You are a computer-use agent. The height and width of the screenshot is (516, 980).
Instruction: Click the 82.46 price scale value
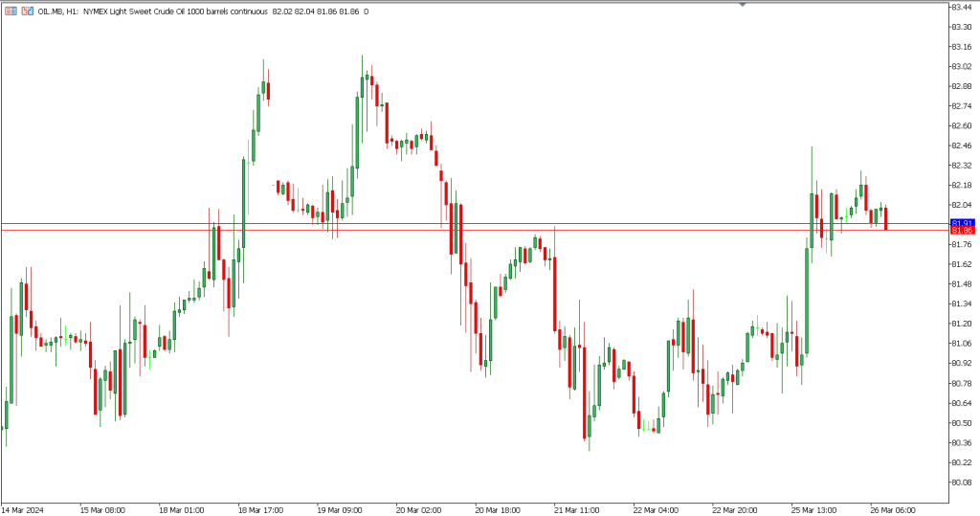tap(961, 146)
